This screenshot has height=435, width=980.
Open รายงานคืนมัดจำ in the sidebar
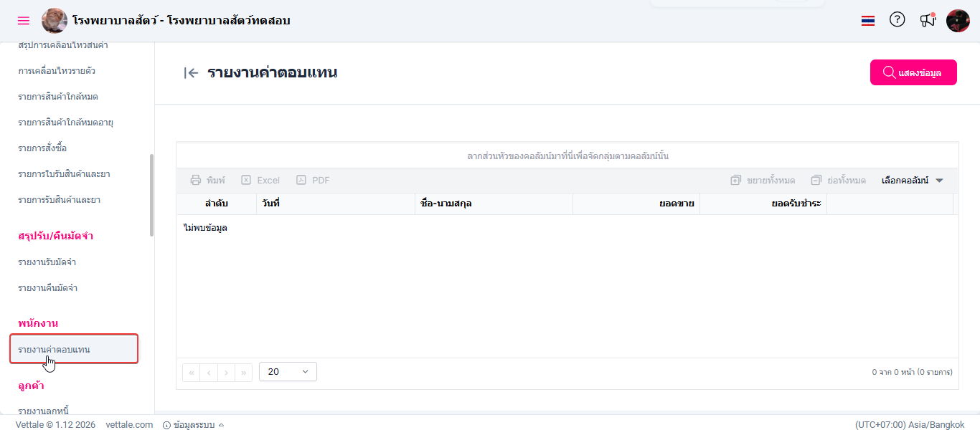48,288
